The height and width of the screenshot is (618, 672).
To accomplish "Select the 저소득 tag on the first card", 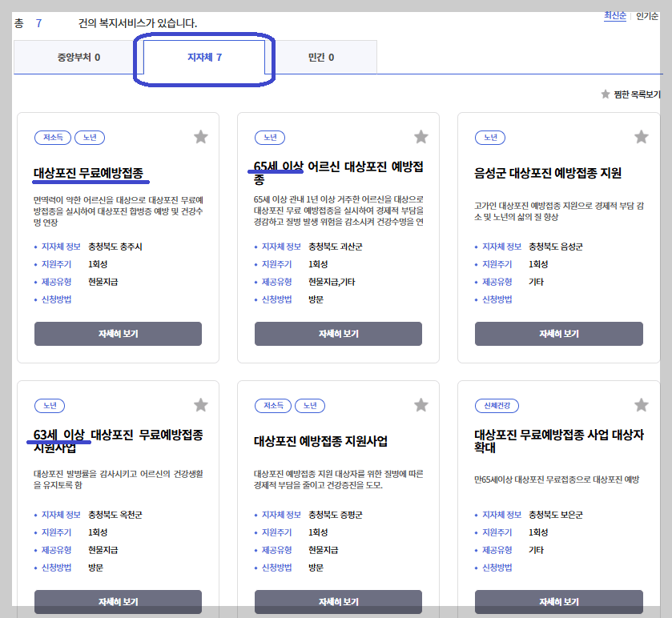I will 53,137.
